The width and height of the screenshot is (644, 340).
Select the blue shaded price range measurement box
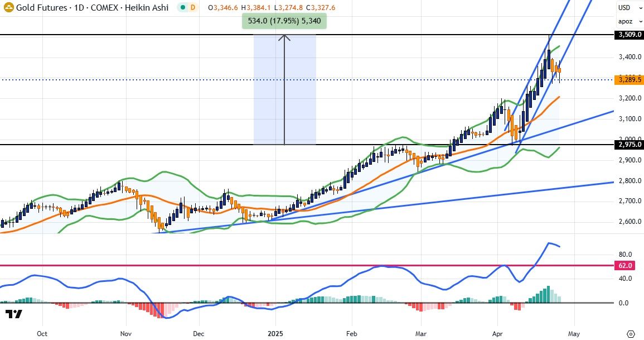284,90
